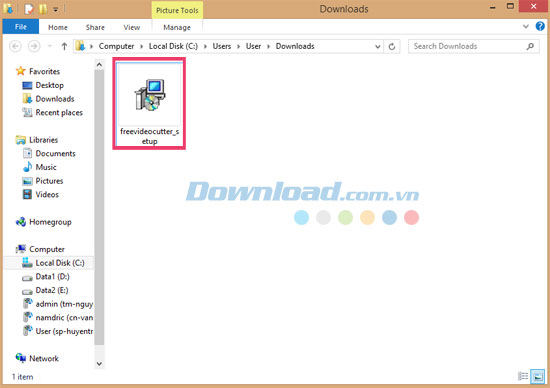Click the search magnifier icon
This screenshot has height=388, width=550.
click(530, 46)
